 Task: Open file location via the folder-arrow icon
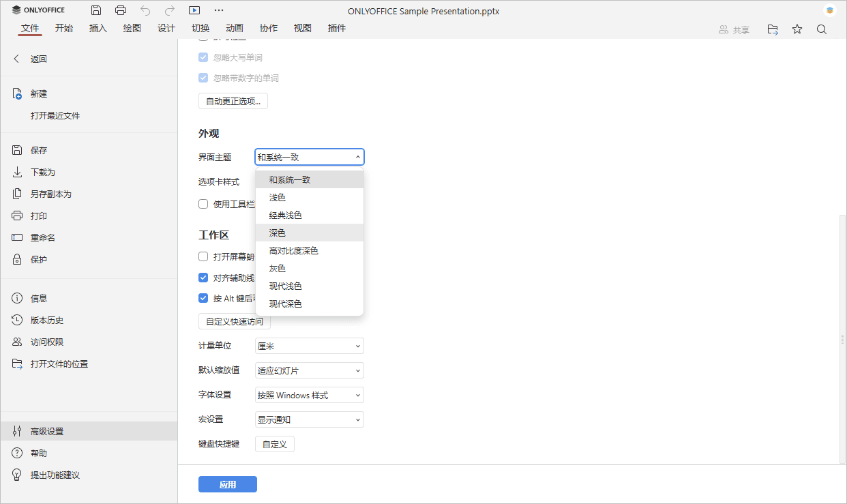772,29
